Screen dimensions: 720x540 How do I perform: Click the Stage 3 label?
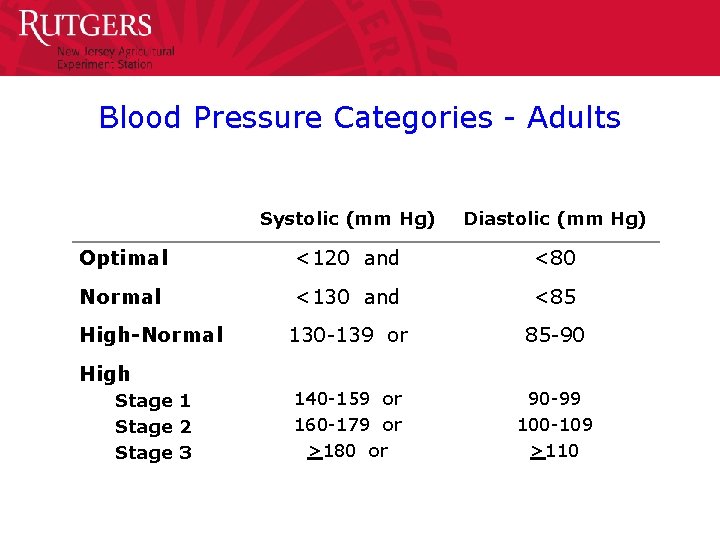tap(153, 453)
